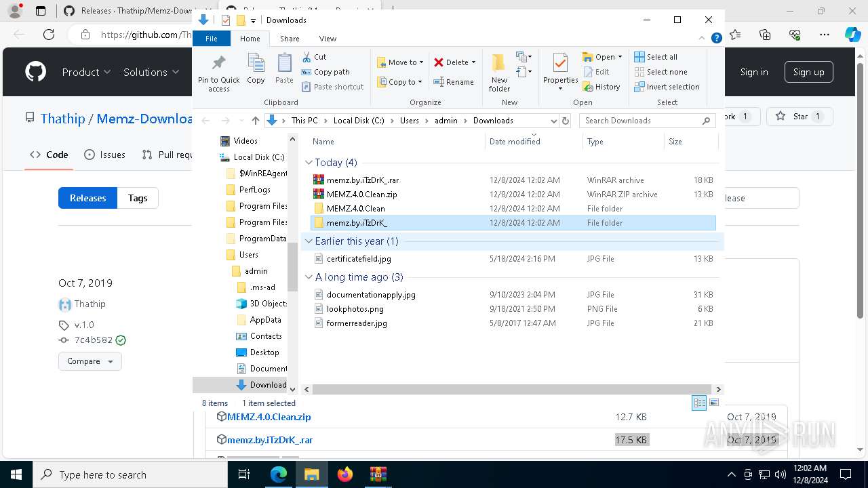
Task: Select 3D Objects in navigation tree
Action: (x=262, y=304)
